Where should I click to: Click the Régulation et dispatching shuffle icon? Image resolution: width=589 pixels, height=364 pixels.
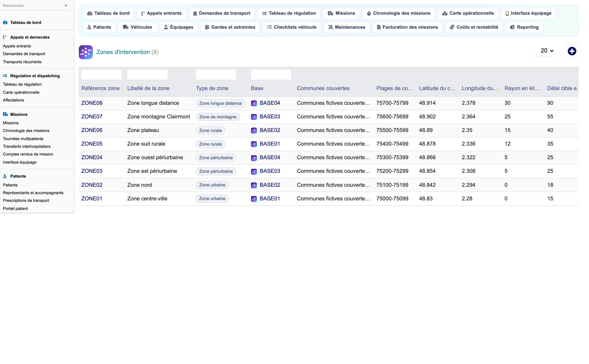[5, 76]
